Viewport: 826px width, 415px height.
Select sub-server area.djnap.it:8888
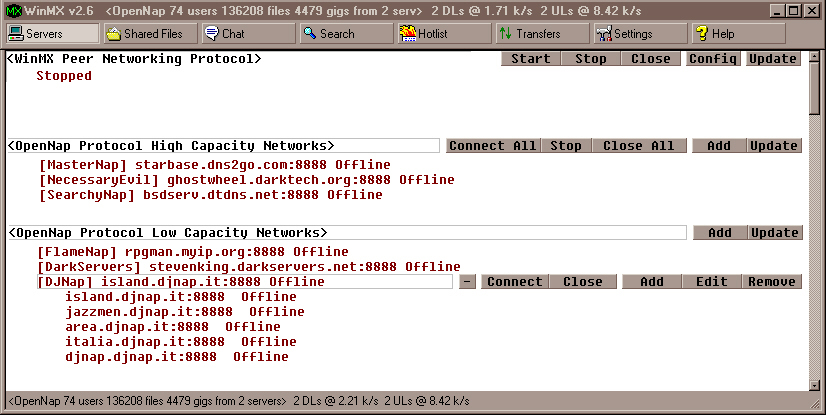[x=173, y=327]
